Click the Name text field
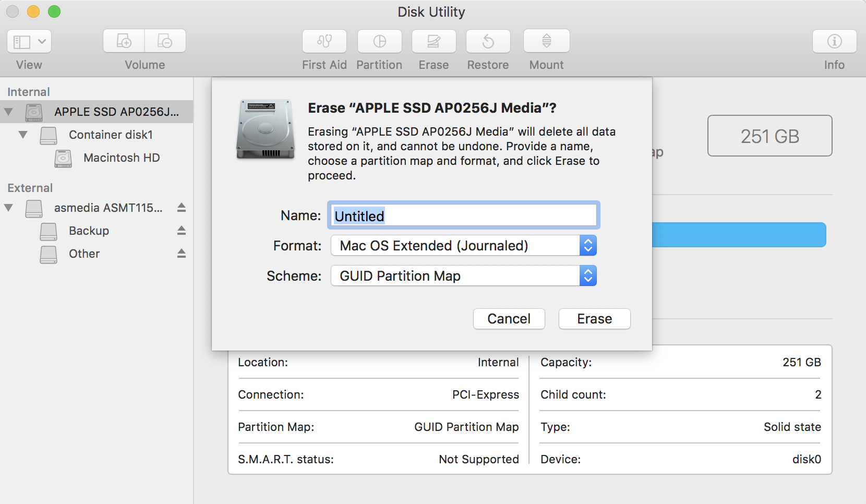Viewport: 866px width, 504px height. [463, 215]
